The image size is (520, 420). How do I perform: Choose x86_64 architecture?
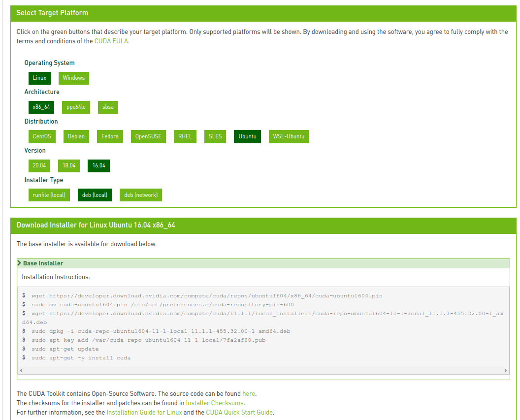[41, 107]
